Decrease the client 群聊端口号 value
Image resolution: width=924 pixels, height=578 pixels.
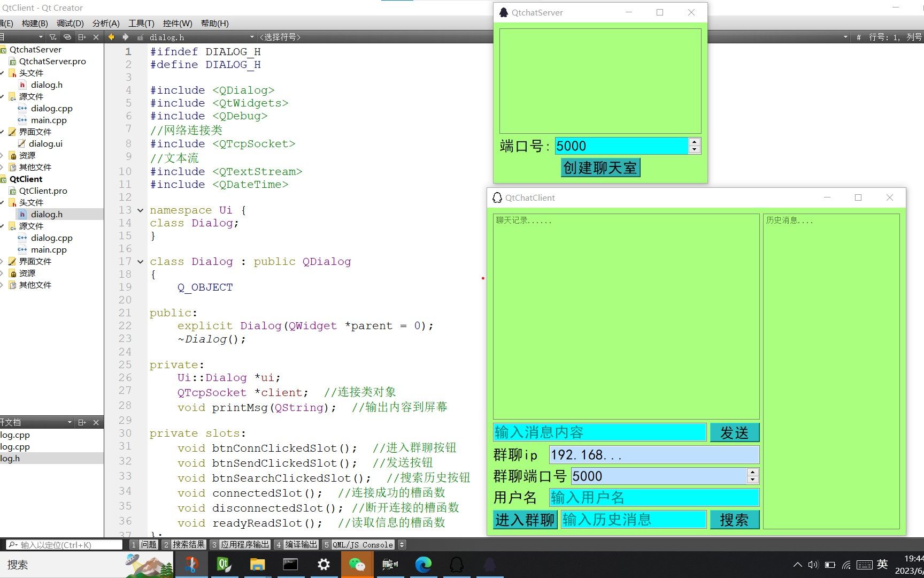[752, 480]
